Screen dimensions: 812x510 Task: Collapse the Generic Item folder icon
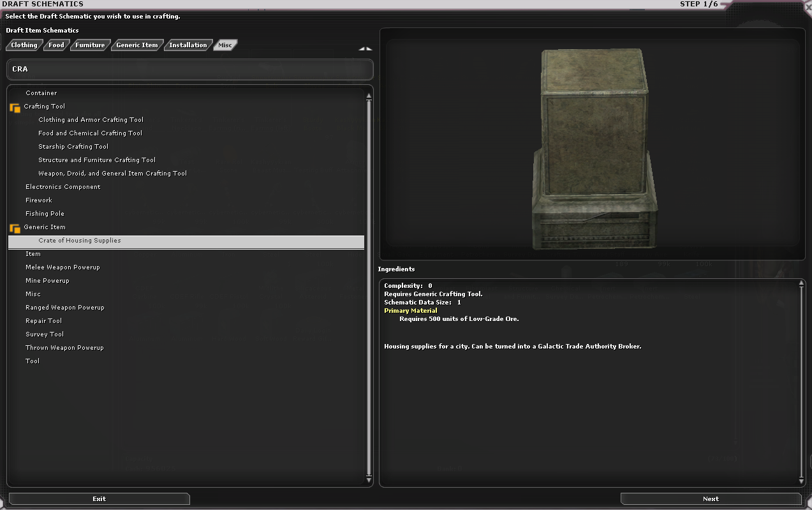point(15,229)
